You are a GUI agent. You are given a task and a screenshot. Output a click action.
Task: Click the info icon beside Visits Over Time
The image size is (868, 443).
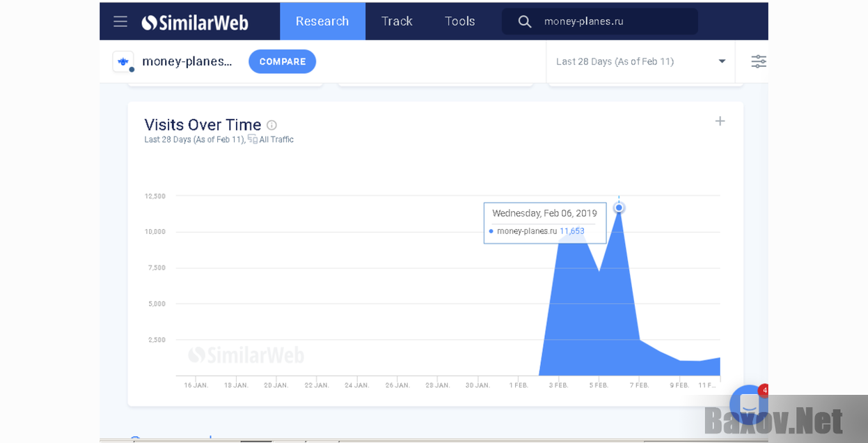(x=271, y=125)
